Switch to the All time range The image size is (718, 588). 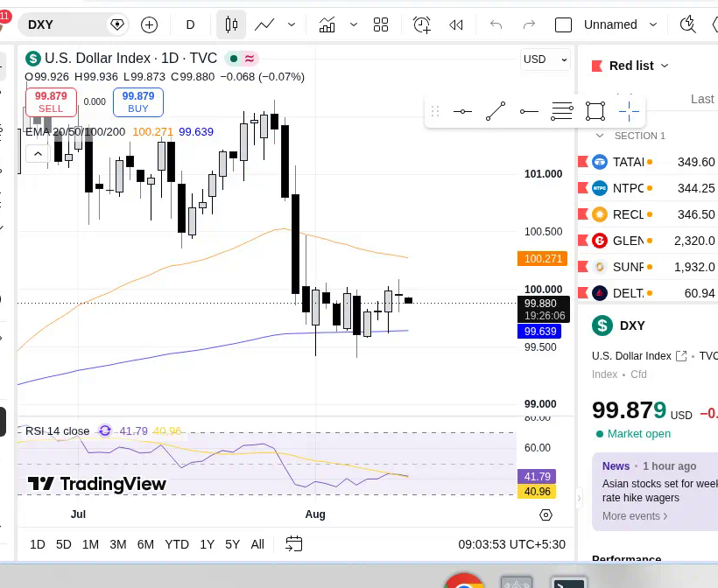tap(257, 544)
